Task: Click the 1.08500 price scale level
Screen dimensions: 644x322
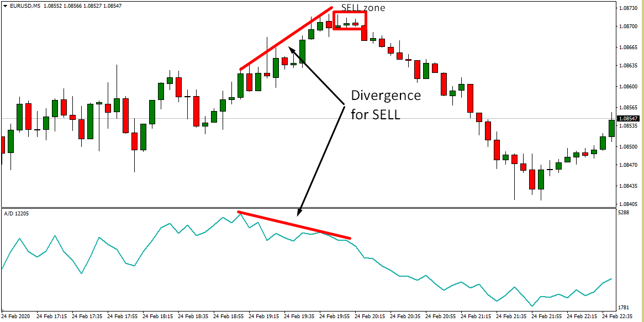Action: coord(629,147)
